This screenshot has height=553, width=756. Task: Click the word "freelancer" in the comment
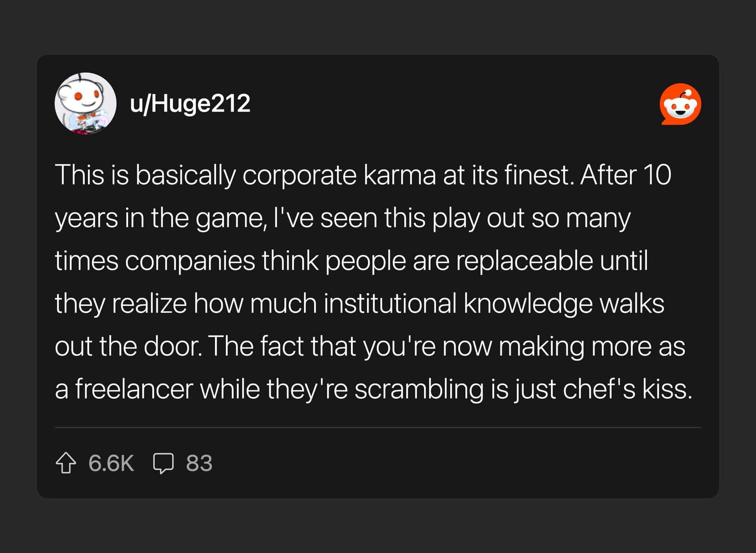(x=134, y=389)
